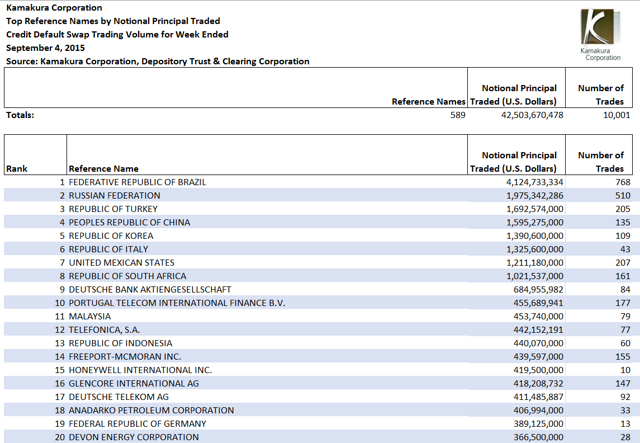640x443 pixels.
Task: Click rank number 15 cell
Action: coord(60,371)
